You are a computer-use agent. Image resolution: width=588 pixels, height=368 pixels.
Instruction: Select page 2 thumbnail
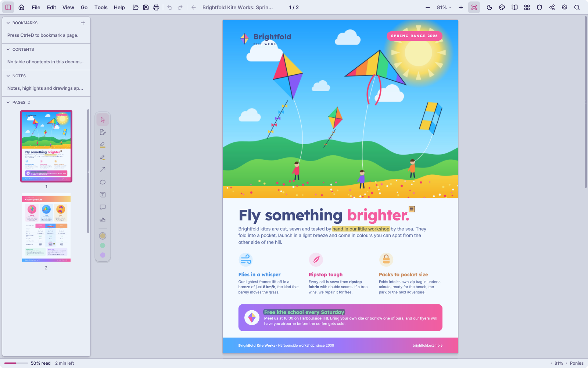pyautogui.click(x=46, y=228)
